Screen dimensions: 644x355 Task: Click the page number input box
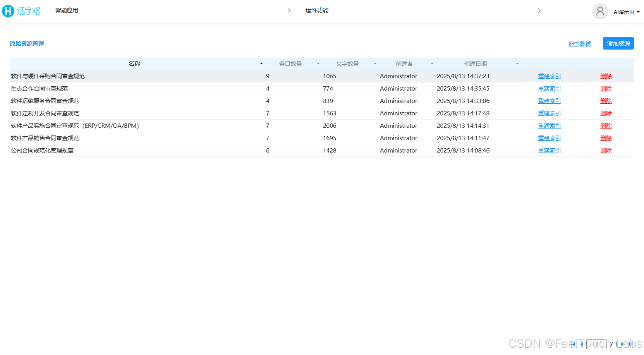596,344
